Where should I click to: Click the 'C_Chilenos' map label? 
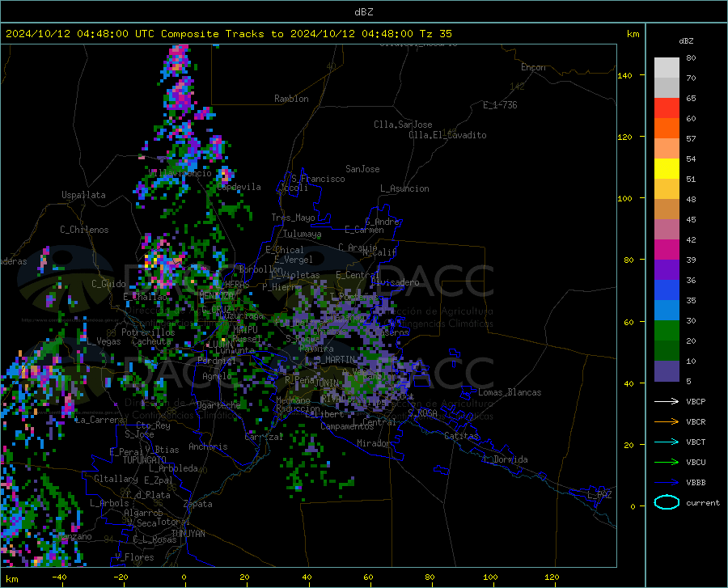[x=84, y=230]
